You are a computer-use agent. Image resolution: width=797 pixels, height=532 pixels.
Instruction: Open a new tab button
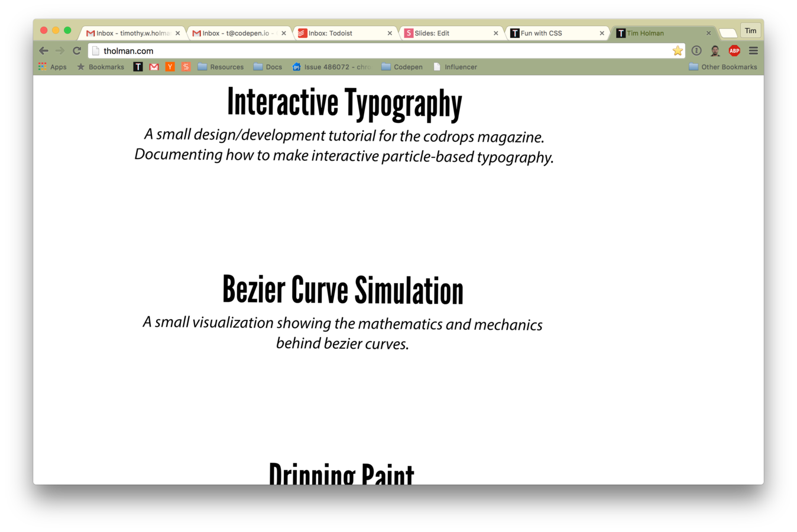coord(728,33)
